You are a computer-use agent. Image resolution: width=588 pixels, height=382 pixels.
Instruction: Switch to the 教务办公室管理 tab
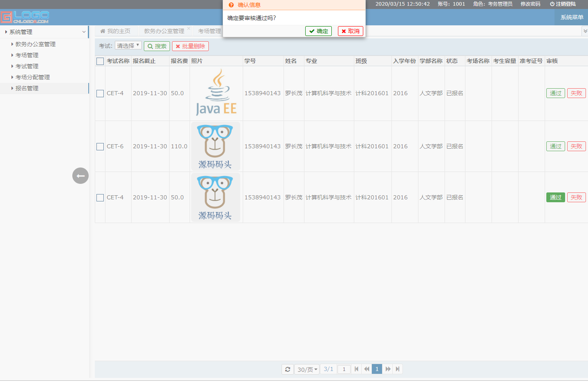click(163, 30)
